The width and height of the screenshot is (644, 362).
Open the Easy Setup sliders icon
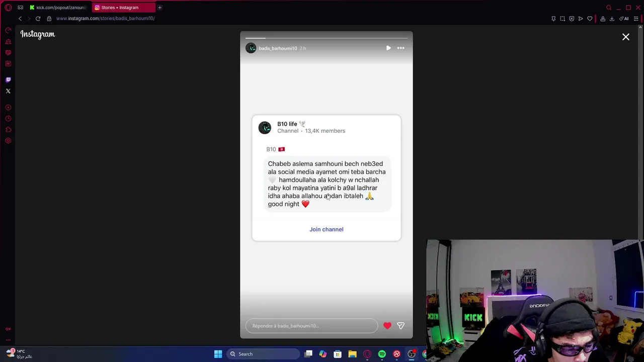[x=636, y=19]
